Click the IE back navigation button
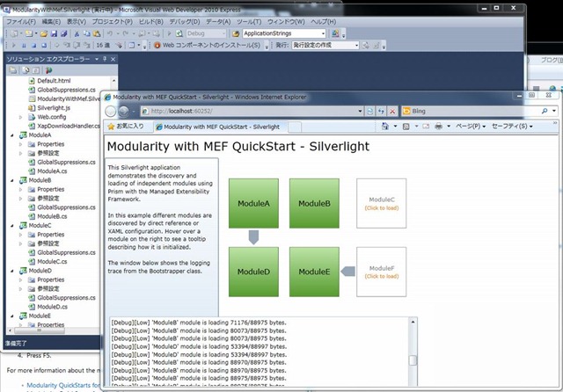563x392 pixels. pos(112,111)
